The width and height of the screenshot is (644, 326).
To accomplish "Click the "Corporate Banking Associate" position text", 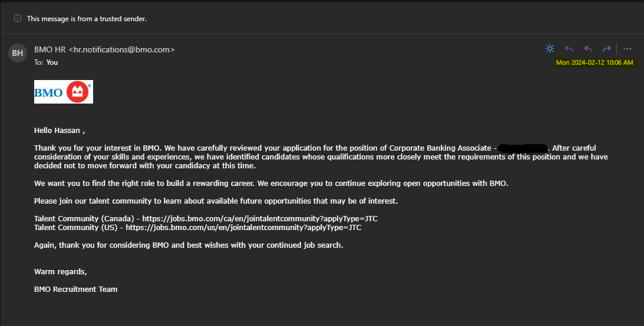I will [x=440, y=148].
